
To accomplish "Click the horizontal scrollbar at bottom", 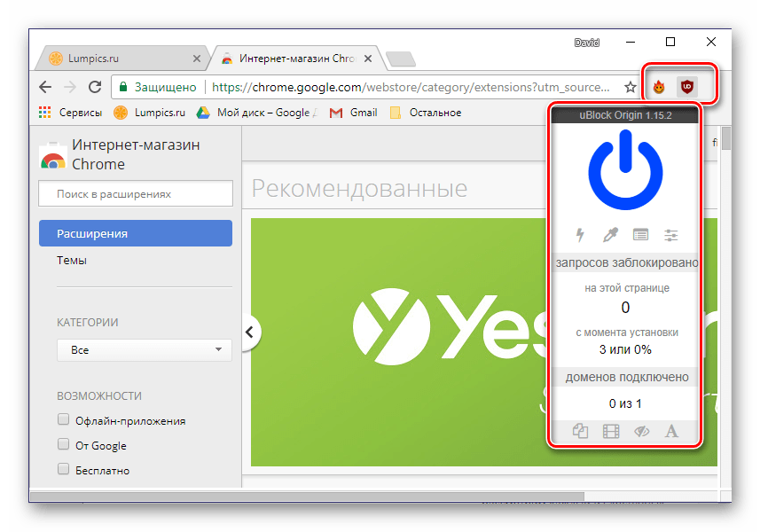I will pyautogui.click(x=307, y=497).
